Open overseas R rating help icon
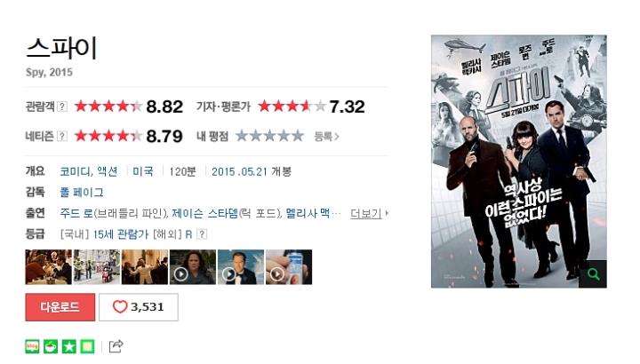The height and width of the screenshot is (364, 640). click(x=202, y=234)
